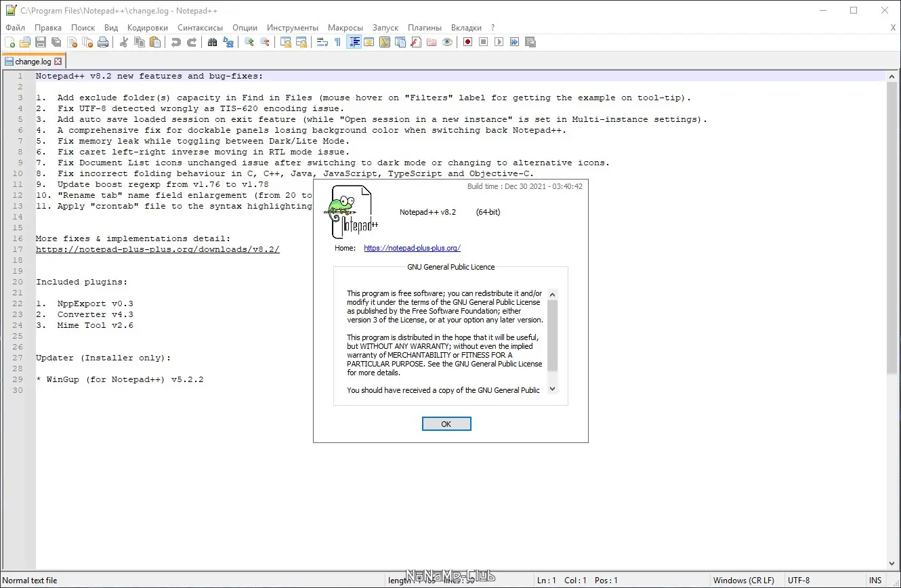Open the ? help menu

pos(493,28)
